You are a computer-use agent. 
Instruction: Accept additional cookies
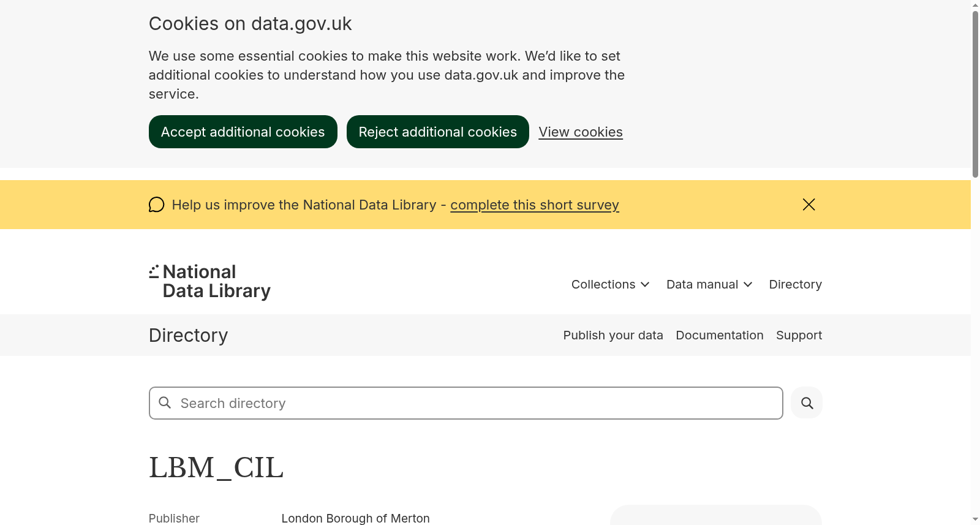243,132
